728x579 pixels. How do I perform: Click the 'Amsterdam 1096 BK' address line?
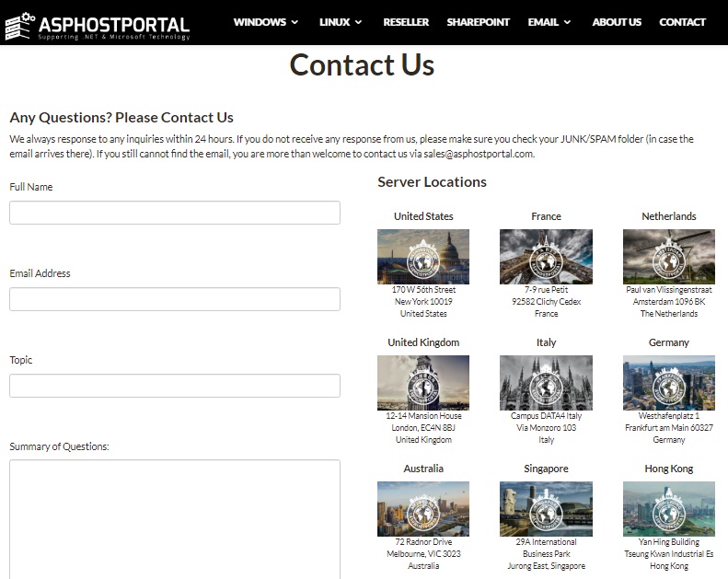(x=668, y=302)
